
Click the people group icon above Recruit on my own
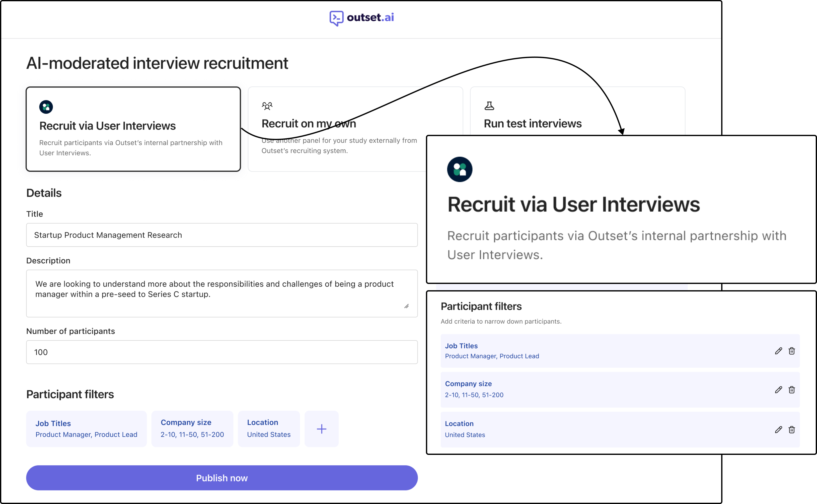(x=267, y=106)
